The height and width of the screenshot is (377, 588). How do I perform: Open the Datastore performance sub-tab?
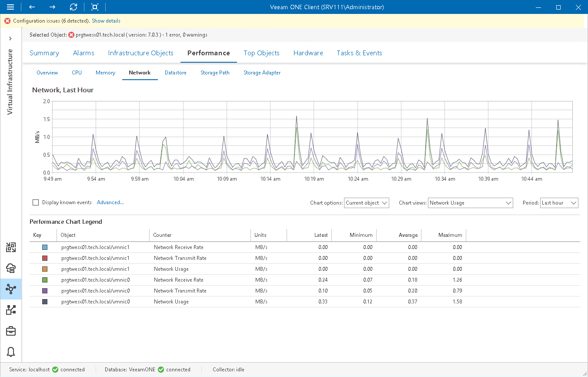[x=175, y=73]
